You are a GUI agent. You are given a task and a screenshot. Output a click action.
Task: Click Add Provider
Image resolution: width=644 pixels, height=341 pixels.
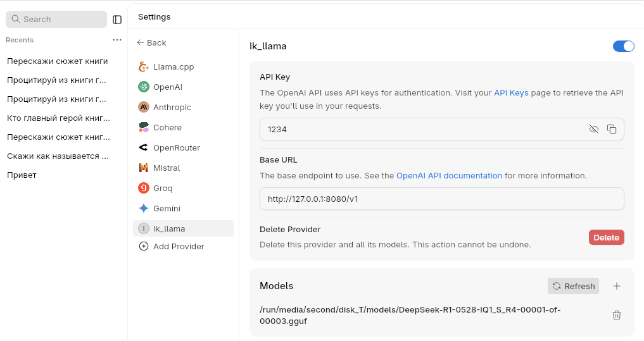[x=178, y=246]
